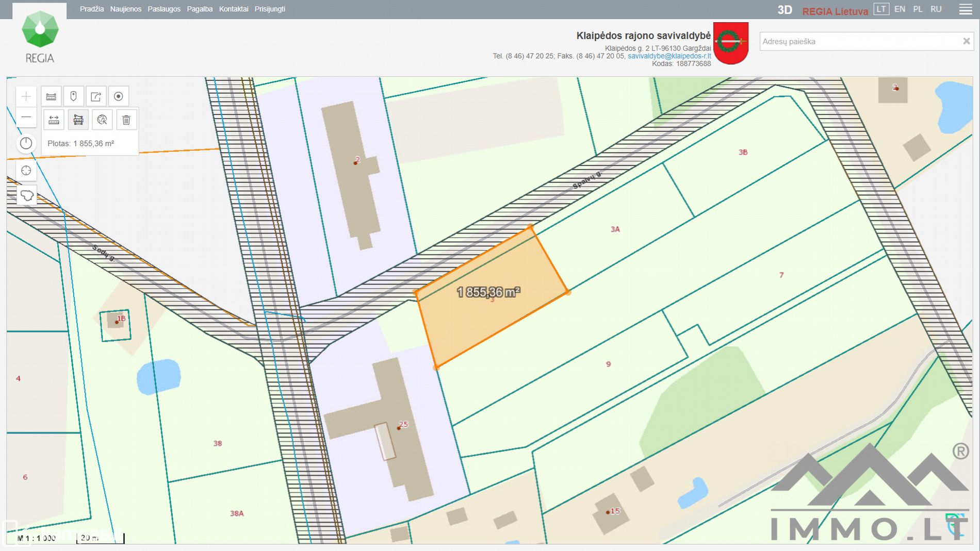Click the globe select-on-map tool
This screenshot has height=551, width=980.
(x=102, y=120)
